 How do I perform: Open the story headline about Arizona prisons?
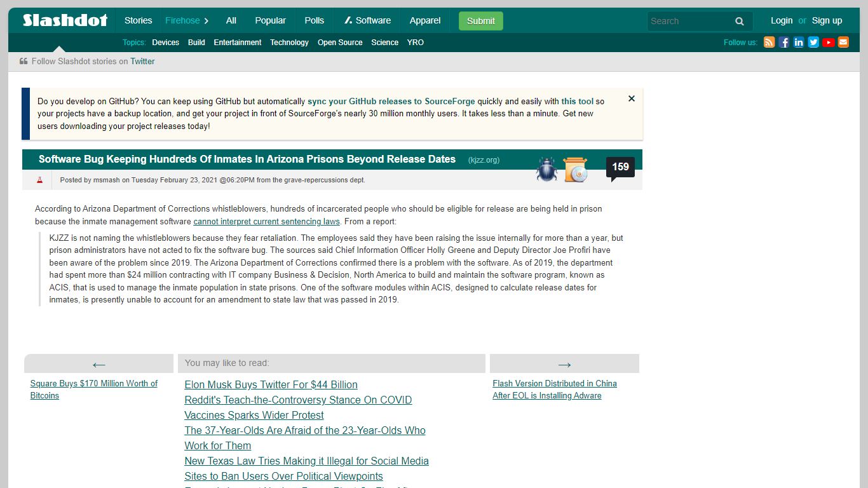[247, 159]
